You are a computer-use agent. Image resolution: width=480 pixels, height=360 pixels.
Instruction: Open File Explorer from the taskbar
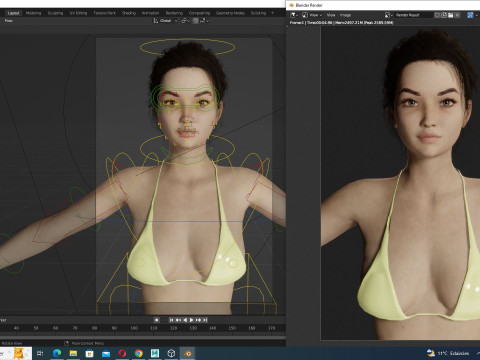[73, 353]
